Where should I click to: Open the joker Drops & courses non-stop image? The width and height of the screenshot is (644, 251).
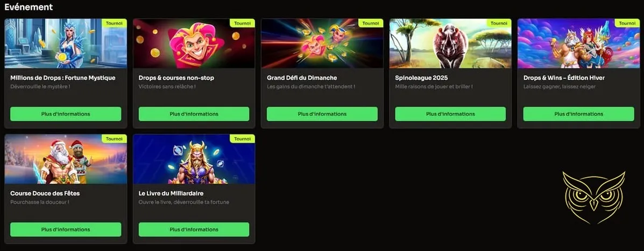[x=194, y=44]
